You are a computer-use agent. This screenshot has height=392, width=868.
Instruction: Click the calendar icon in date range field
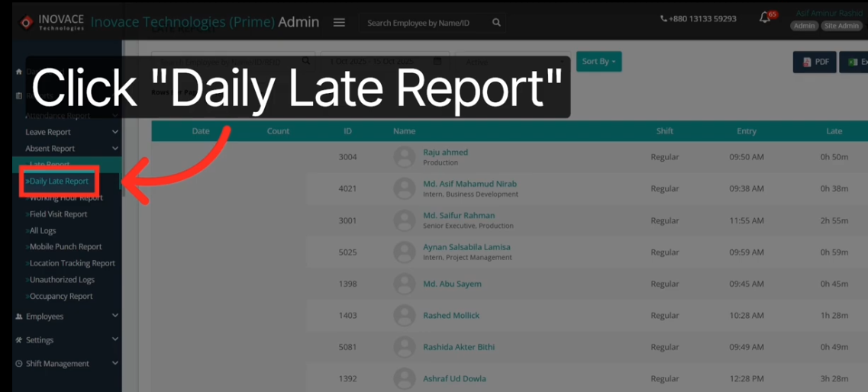437,61
